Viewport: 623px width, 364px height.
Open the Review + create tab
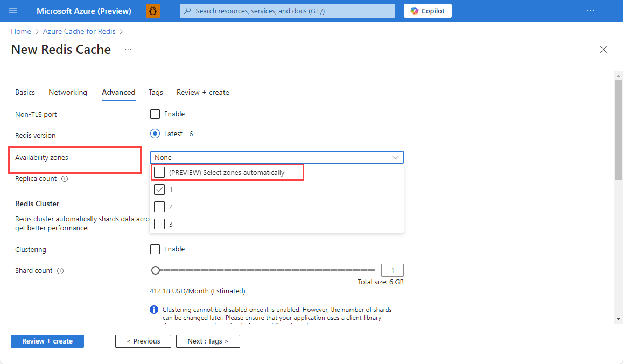coord(202,92)
